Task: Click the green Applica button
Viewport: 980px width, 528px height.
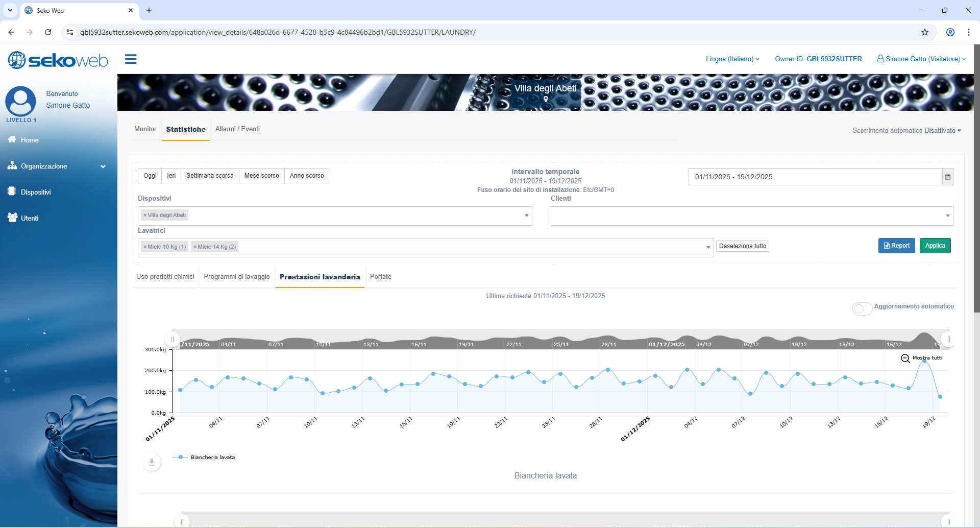Action: click(x=935, y=246)
